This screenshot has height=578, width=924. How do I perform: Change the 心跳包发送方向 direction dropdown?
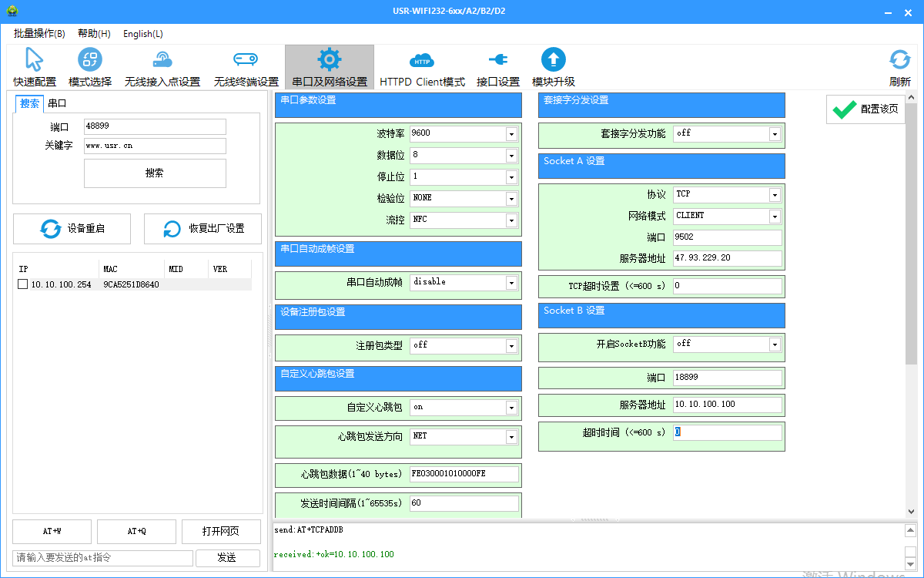[511, 436]
